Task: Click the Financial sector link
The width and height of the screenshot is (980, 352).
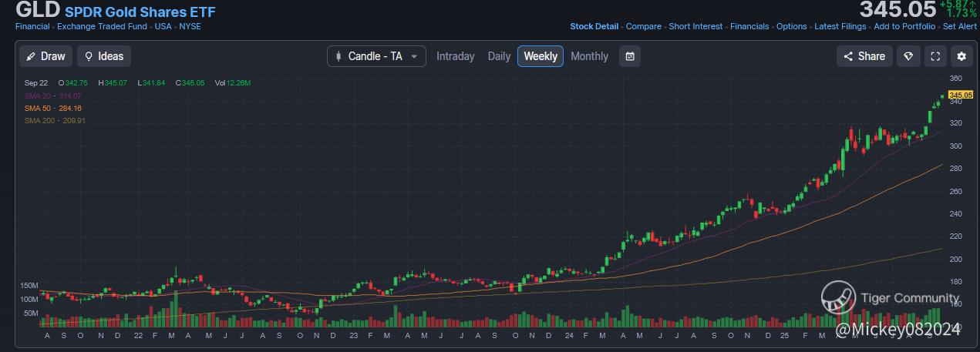Action: tap(32, 26)
